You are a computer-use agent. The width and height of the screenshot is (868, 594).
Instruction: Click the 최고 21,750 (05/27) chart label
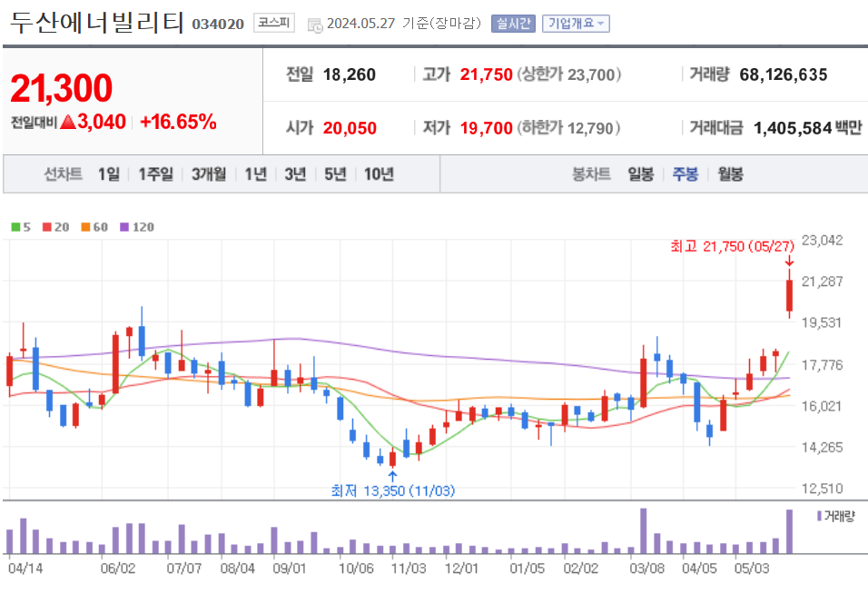click(732, 246)
